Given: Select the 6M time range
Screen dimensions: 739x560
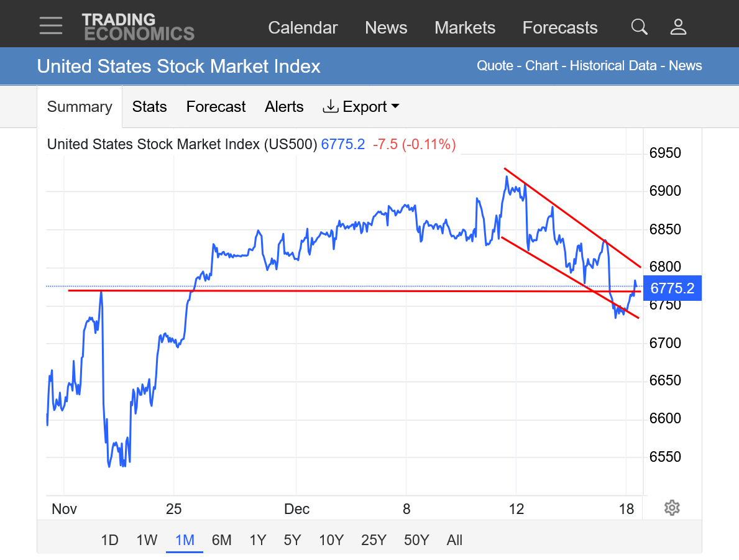Looking at the screenshot, I should tap(221, 540).
